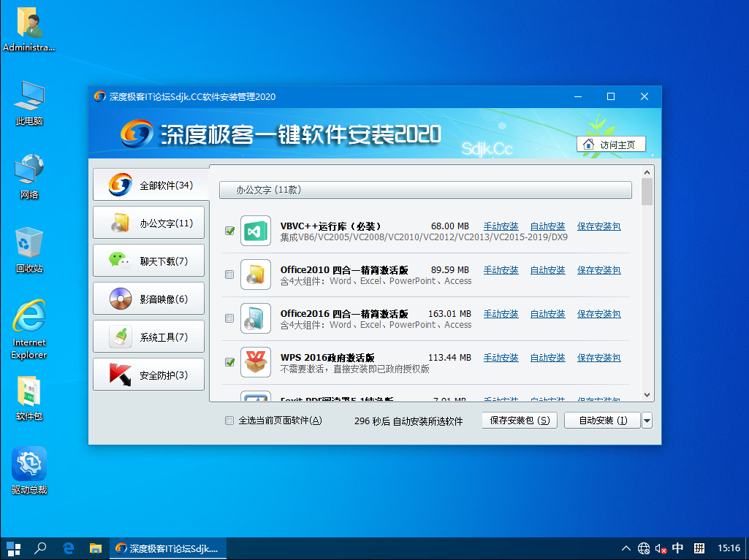Click 自动安装 link for VBVC++运行库

tap(547, 226)
